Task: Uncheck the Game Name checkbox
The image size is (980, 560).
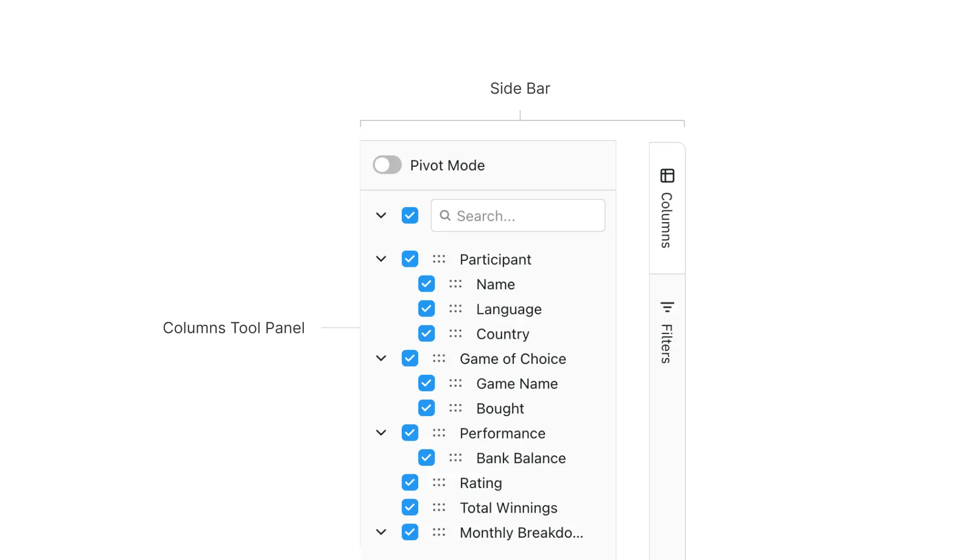Action: pyautogui.click(x=426, y=383)
